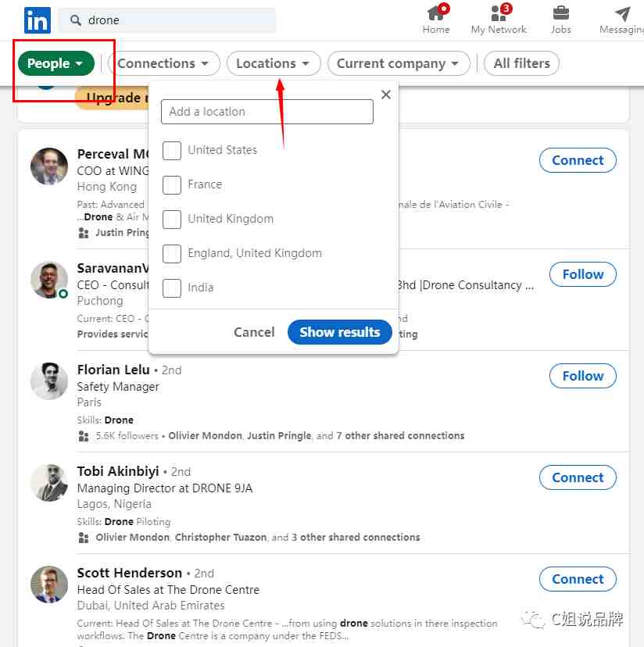Go to the Home feed icon
Viewport: 644px width, 647px height.
point(436,13)
